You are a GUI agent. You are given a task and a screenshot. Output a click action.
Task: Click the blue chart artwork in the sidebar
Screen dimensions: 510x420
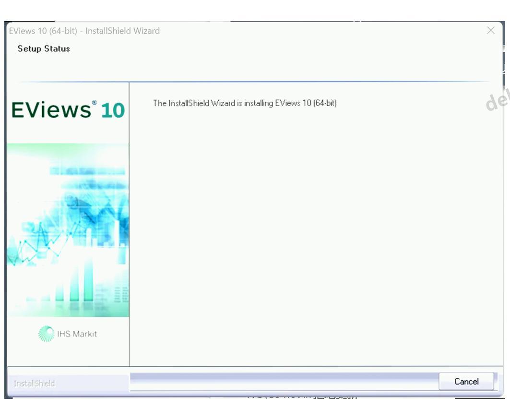click(x=68, y=230)
